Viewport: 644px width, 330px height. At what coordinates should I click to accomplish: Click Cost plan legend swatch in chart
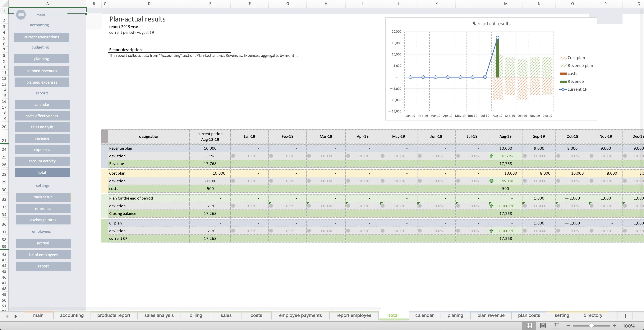click(563, 58)
